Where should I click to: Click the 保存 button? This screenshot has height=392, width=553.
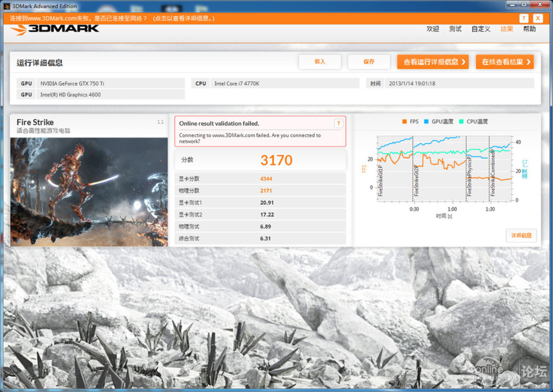(x=369, y=62)
